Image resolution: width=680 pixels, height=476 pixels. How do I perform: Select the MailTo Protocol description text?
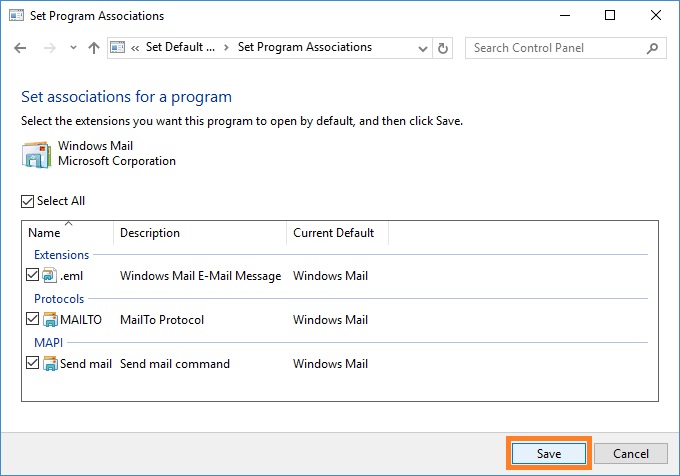coord(162,320)
